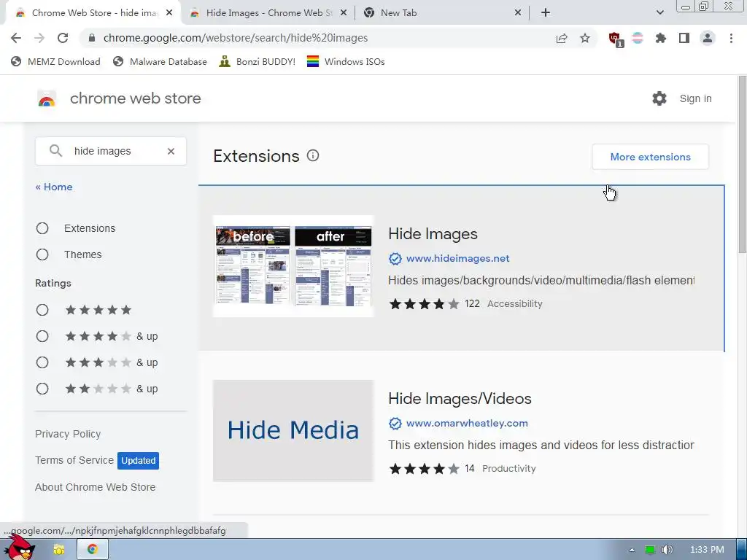Open the Angry Birds start button
Viewport: 747px width, 560px height.
(x=20, y=548)
